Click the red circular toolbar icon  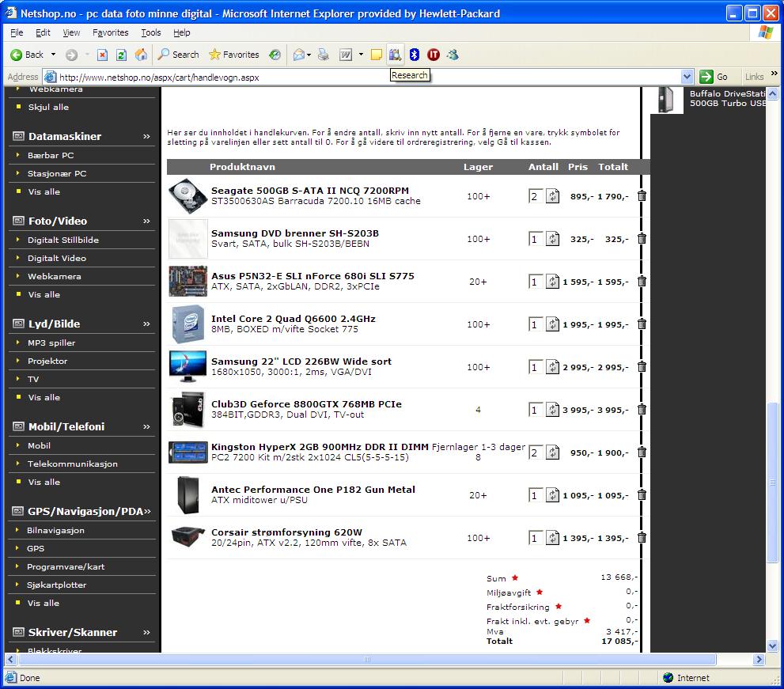click(x=434, y=55)
